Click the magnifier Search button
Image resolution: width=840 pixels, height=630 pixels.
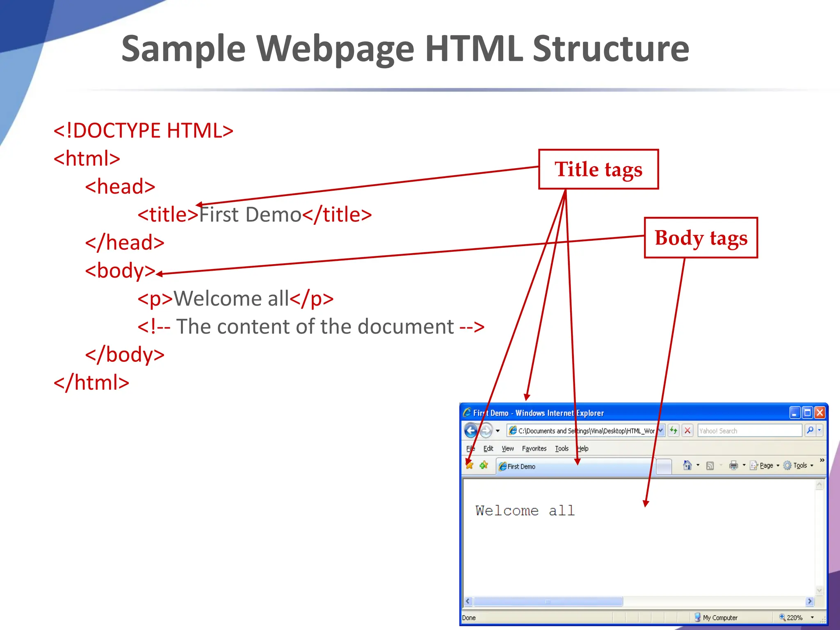coord(810,430)
